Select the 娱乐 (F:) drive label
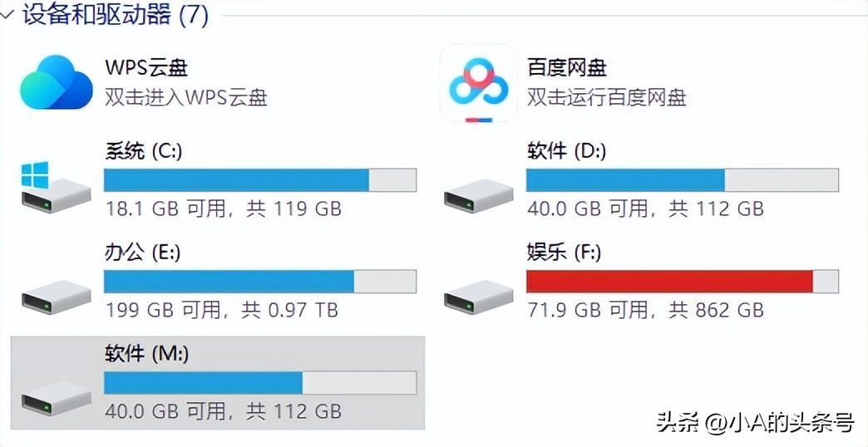Image resolution: width=868 pixels, height=447 pixels. pos(564,253)
